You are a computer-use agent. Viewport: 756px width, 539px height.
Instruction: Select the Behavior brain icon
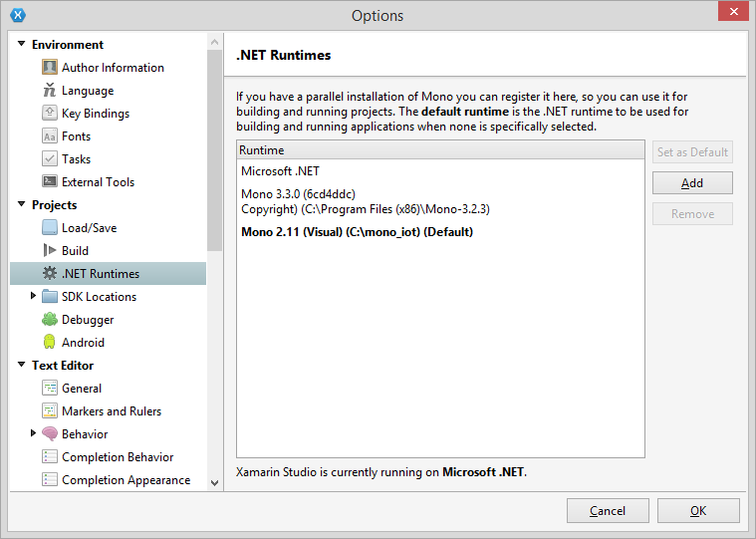tap(49, 433)
